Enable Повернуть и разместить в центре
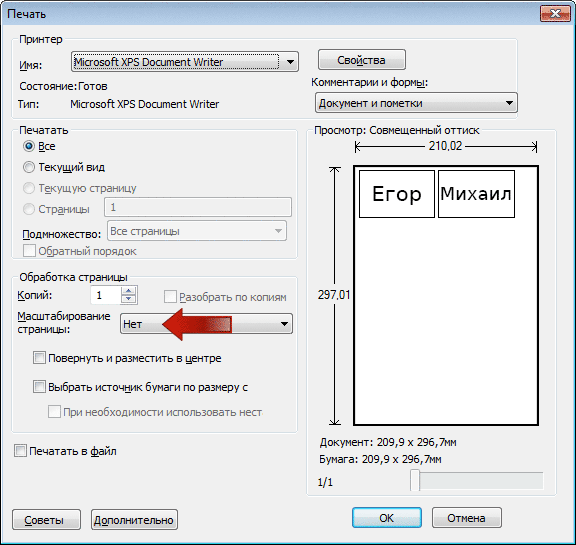The height and width of the screenshot is (545, 576). (39, 358)
